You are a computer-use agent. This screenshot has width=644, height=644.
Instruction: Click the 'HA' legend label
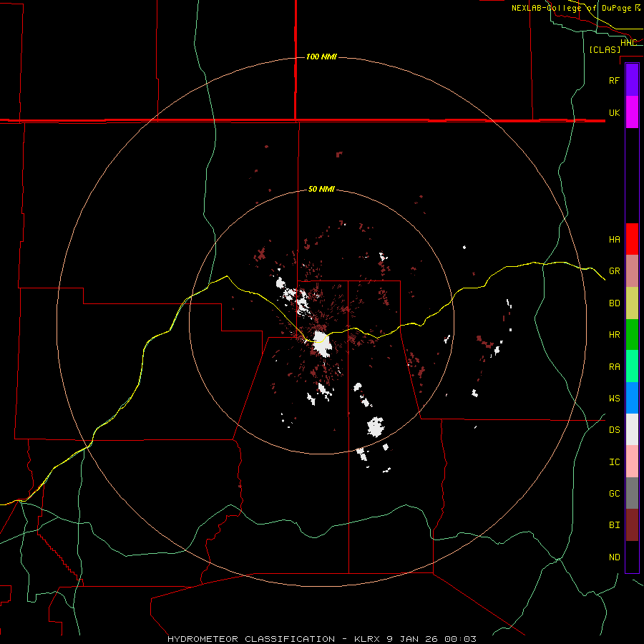(x=615, y=240)
